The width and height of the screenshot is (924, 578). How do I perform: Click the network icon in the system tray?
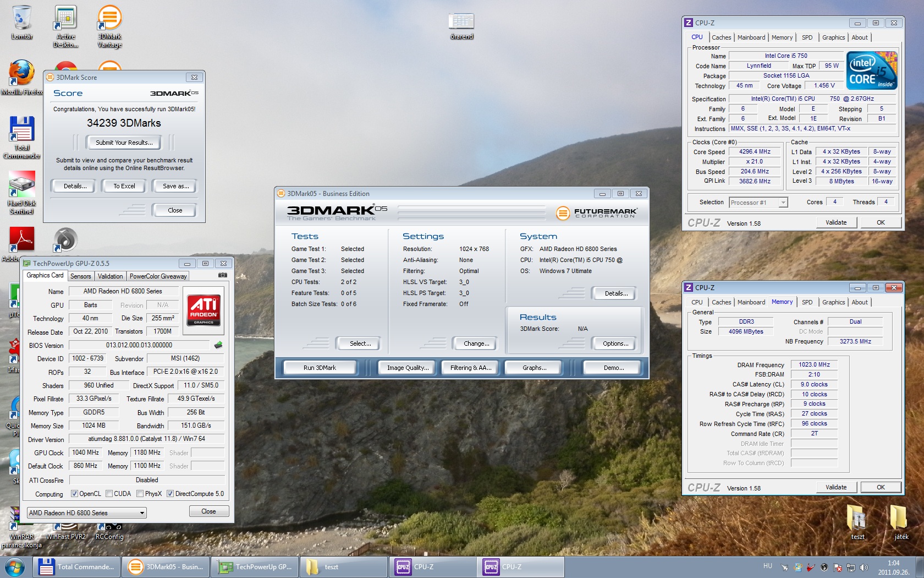point(851,567)
